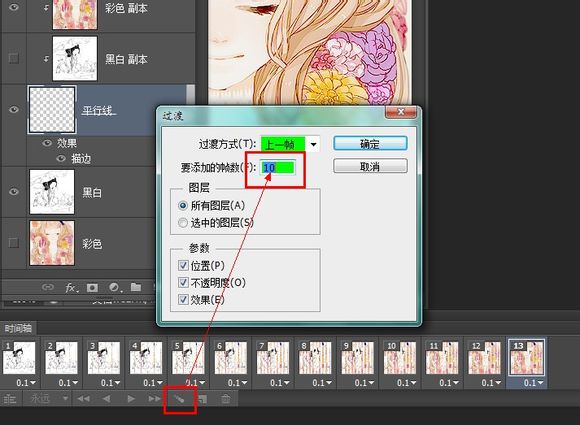Image resolution: width=580 pixels, height=425 pixels.
Task: Click the duplicate selected frame icon
Action: coord(202,399)
